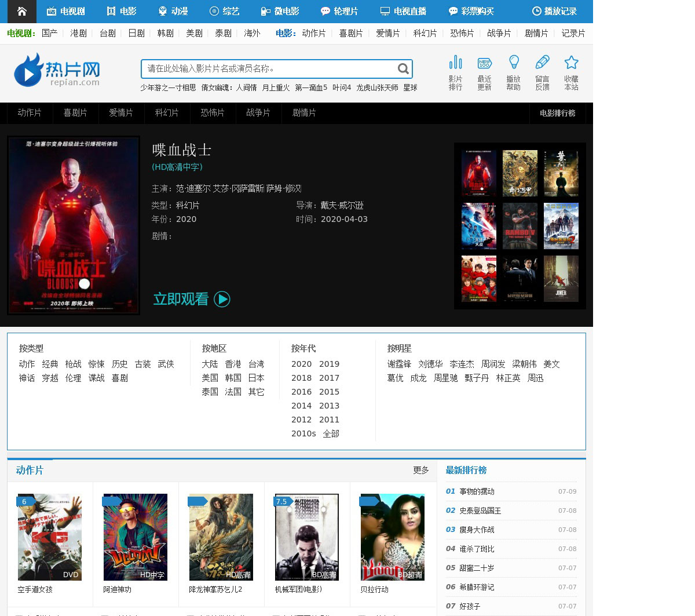Open the 阿迪神功 movie poster
Viewport: 695px width, 616px height.
click(x=136, y=537)
